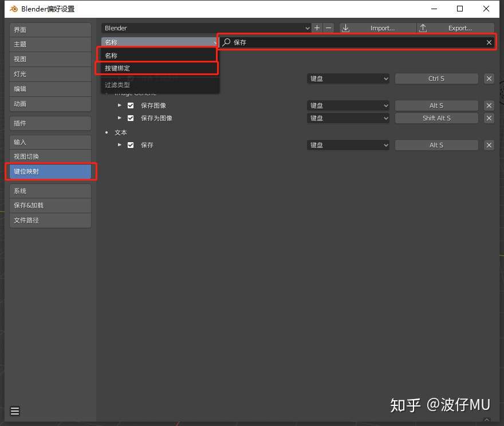The width and height of the screenshot is (504, 426).
Task: Open the 编辑 preferences tab
Action: 50,89
